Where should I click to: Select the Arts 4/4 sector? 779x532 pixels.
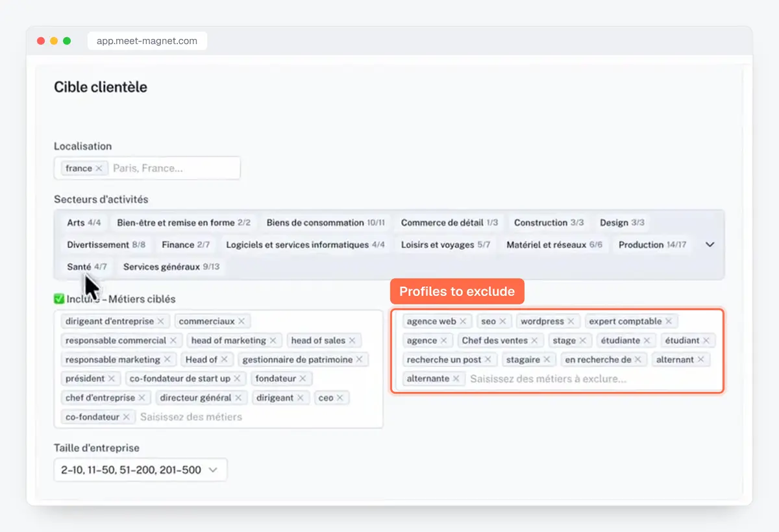pyautogui.click(x=84, y=223)
